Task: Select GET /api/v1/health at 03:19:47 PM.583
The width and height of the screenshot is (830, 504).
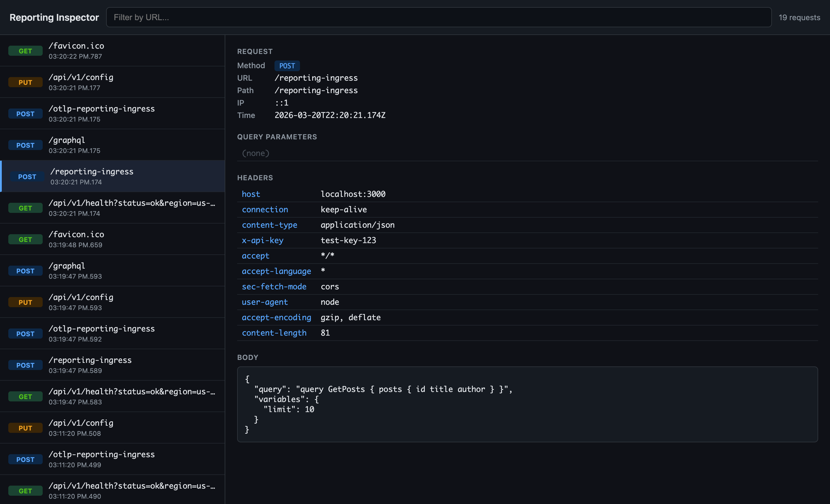Action: pyautogui.click(x=112, y=396)
